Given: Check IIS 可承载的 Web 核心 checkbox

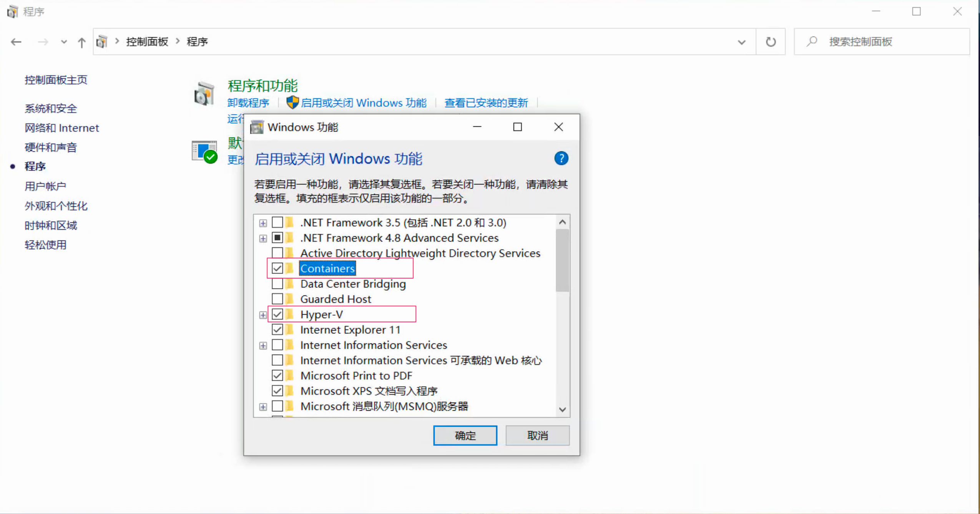Looking at the screenshot, I should tap(277, 360).
